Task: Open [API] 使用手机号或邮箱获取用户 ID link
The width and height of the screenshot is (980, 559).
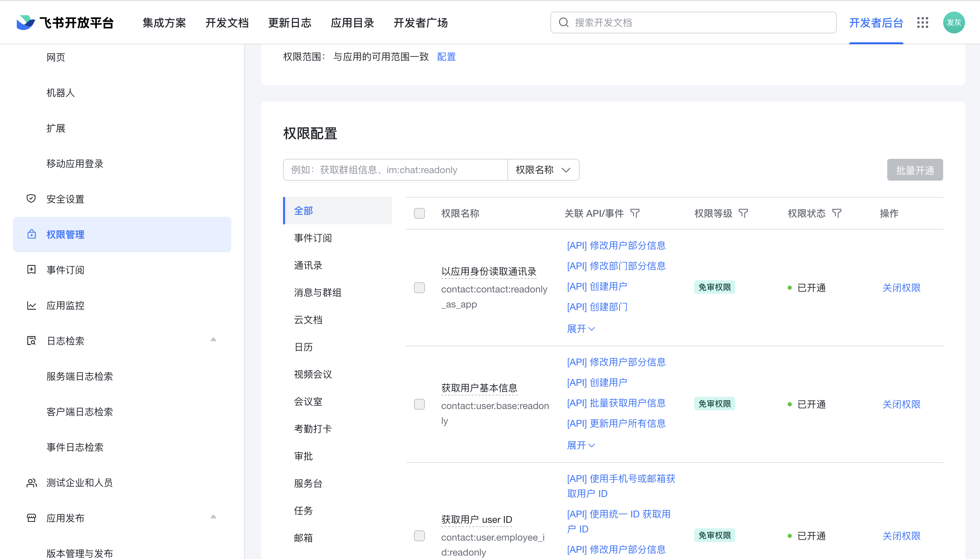Action: coord(621,486)
